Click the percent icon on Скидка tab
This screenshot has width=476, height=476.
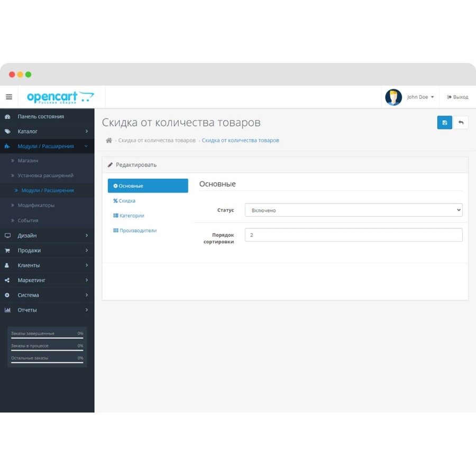point(115,200)
